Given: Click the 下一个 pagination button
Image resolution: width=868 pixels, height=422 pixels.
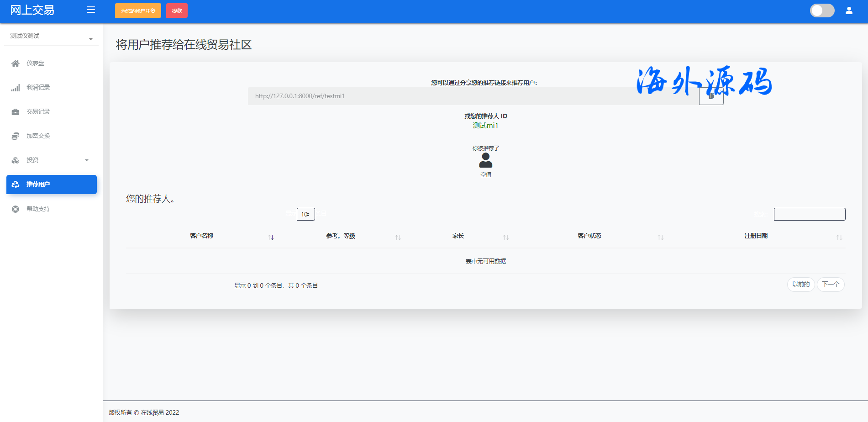Looking at the screenshot, I should pyautogui.click(x=830, y=285).
